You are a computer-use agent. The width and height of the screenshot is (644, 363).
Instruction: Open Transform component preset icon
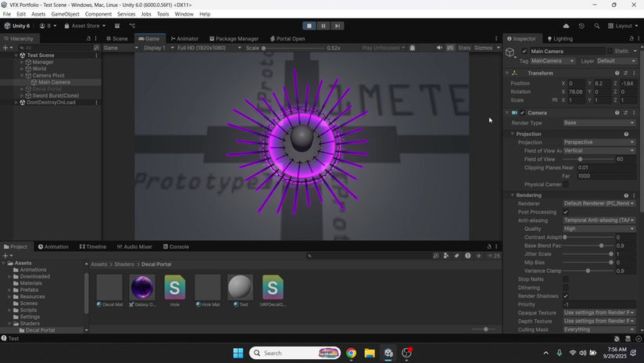(625, 74)
